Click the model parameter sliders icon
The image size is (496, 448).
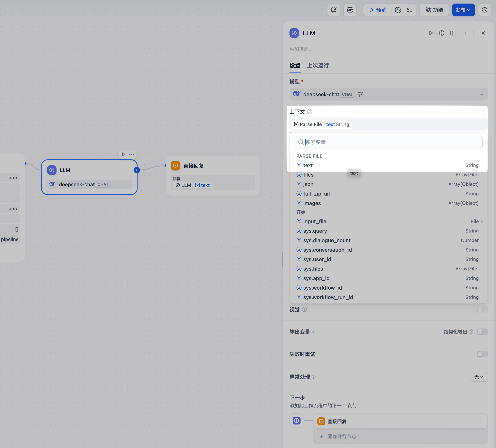click(360, 94)
